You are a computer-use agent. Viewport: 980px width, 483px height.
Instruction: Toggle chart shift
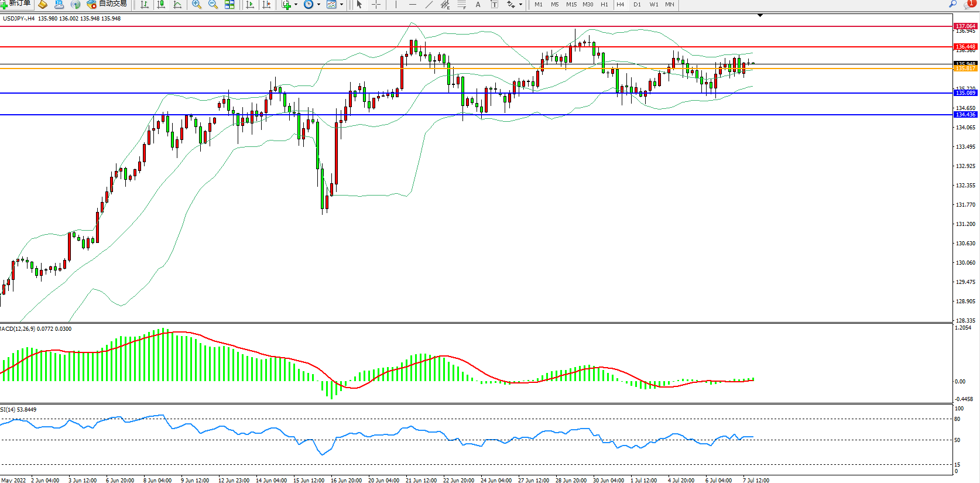click(266, 5)
